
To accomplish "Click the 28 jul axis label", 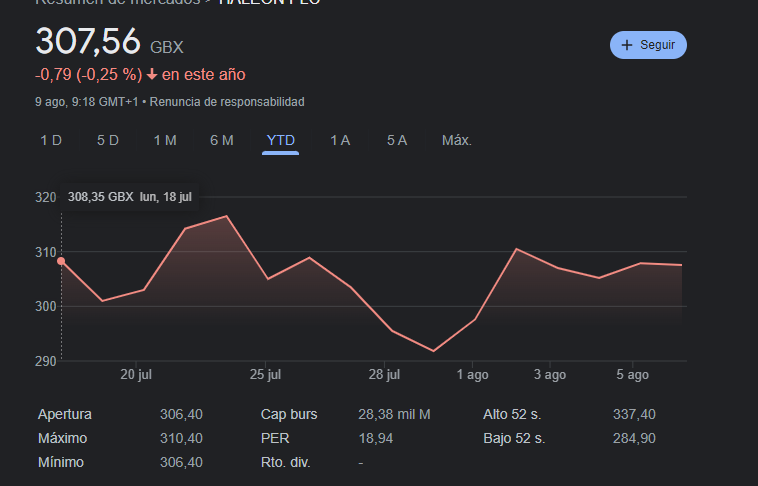I will (384, 374).
